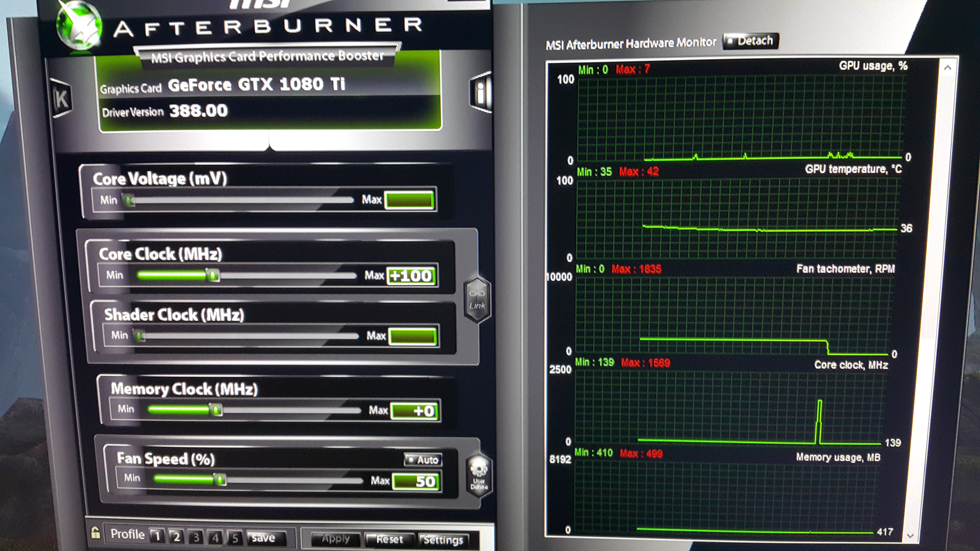This screenshot has height=551, width=980.
Task: Click the MSI Afterburner Hardware Monitor title
Action: click(x=631, y=44)
